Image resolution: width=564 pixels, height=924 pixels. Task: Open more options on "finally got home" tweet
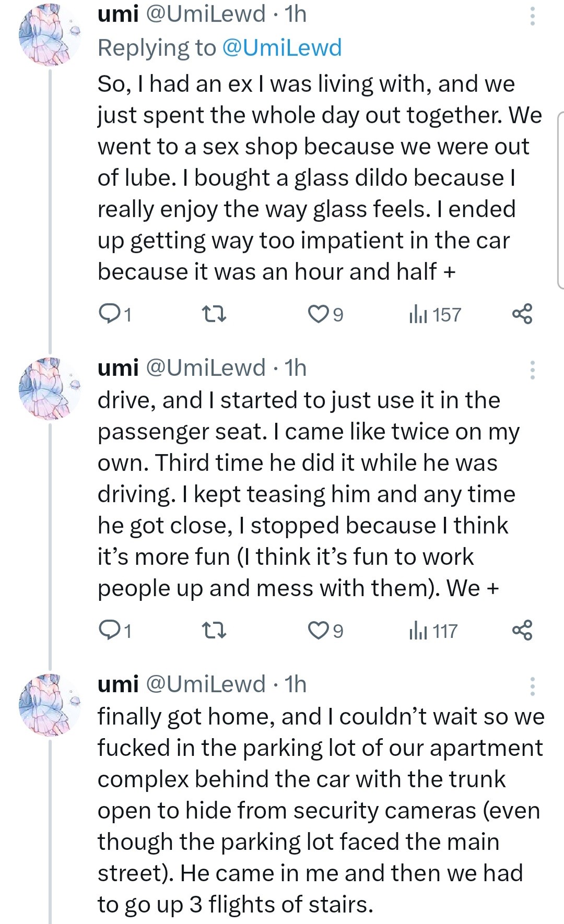point(532,686)
